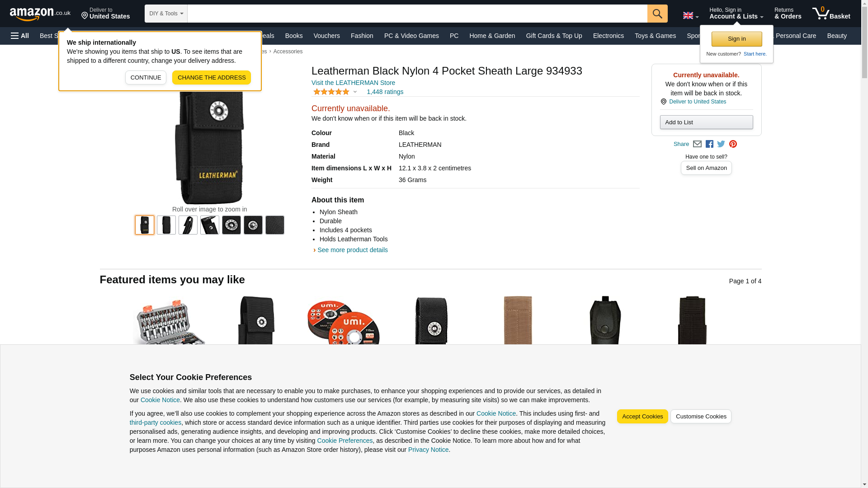Share the product on Facebook
Viewport: 868px width, 488px height.
709,144
